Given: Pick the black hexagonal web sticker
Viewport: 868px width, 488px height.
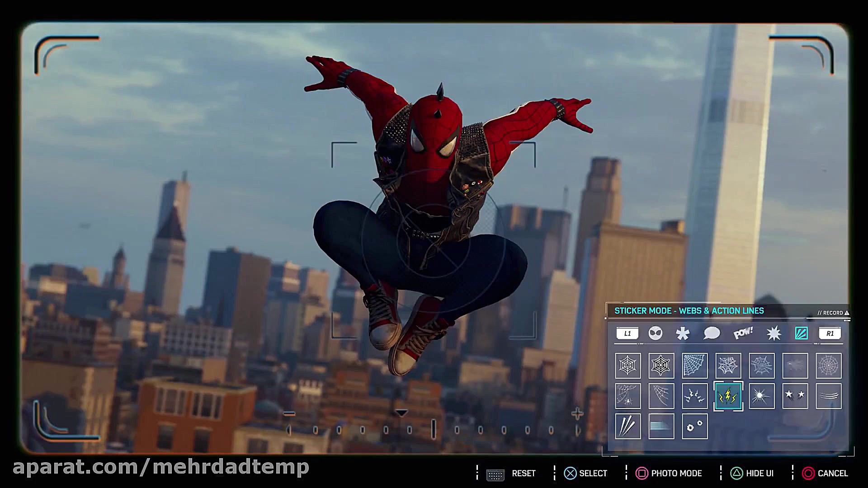Looking at the screenshot, I should [661, 366].
